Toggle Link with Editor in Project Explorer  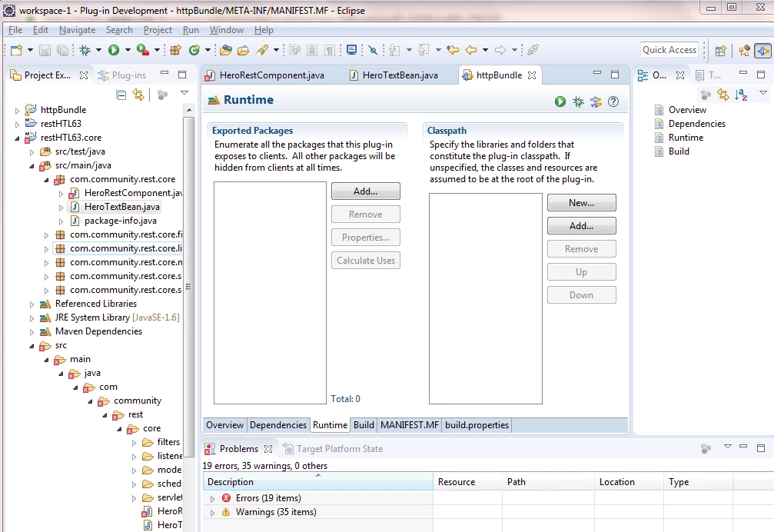pos(138,95)
